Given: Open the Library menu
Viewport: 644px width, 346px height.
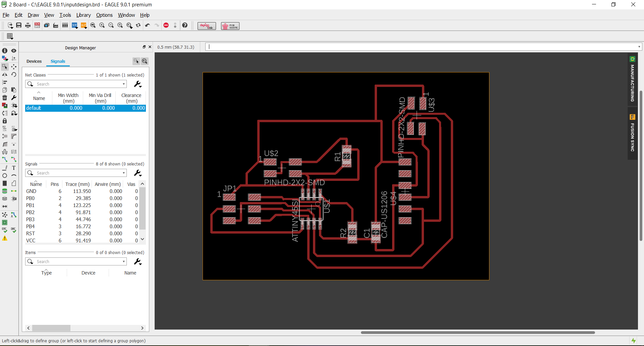Looking at the screenshot, I should tap(84, 15).
